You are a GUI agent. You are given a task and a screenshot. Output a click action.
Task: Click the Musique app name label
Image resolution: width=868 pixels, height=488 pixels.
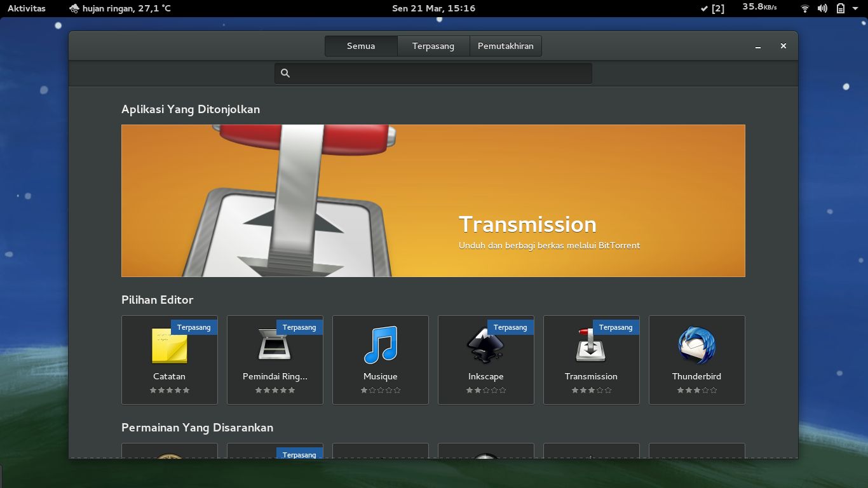(x=381, y=377)
